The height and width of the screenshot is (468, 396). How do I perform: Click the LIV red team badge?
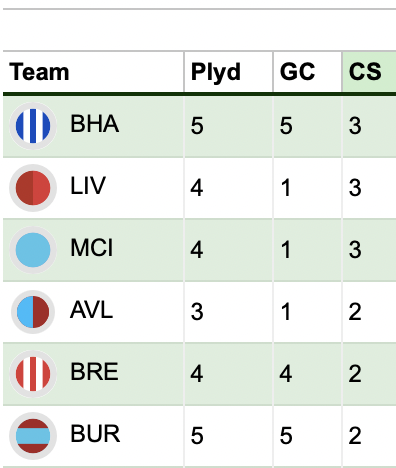point(33,188)
